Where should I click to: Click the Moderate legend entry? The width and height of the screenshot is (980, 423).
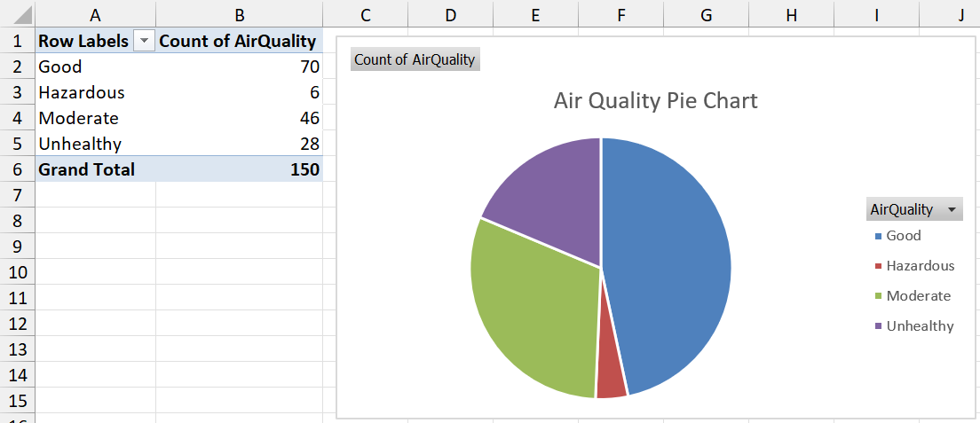pyautogui.click(x=918, y=296)
